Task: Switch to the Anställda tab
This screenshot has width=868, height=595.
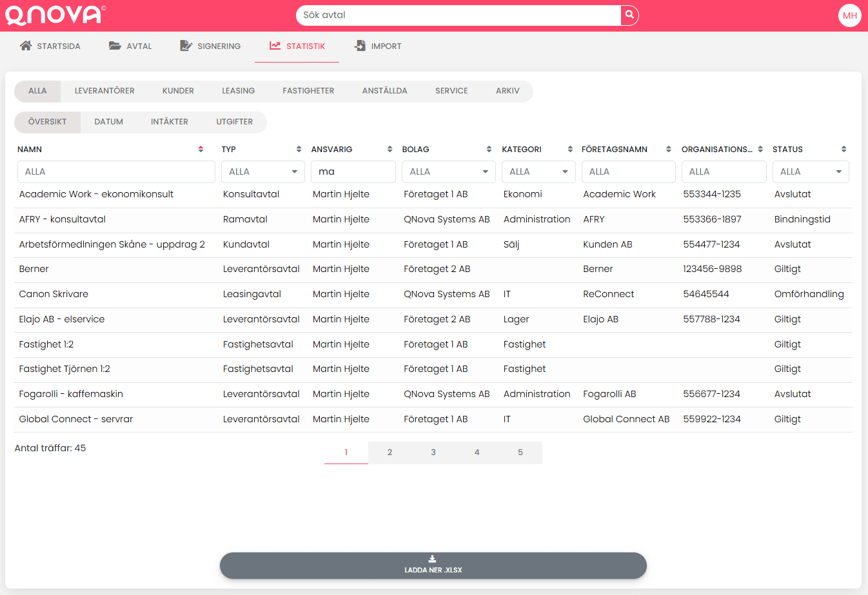Action: tap(385, 91)
